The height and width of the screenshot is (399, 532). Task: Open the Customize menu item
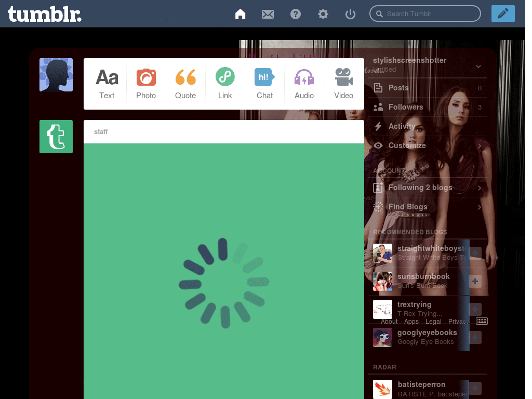point(428,145)
